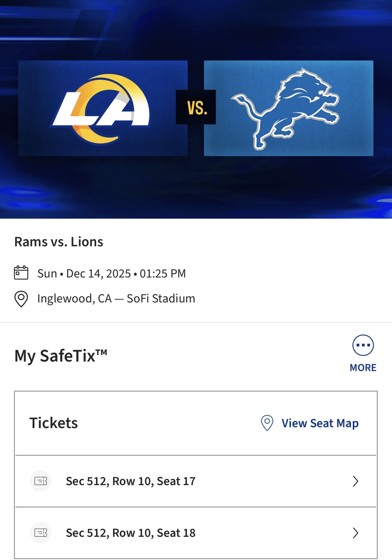Click the MORE label under the ellipsis

(363, 367)
